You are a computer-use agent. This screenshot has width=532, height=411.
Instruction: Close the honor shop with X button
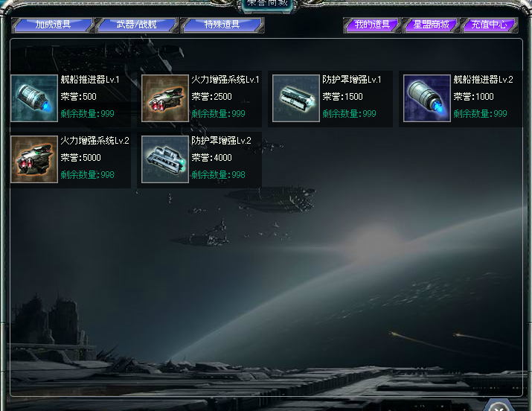(498, 406)
